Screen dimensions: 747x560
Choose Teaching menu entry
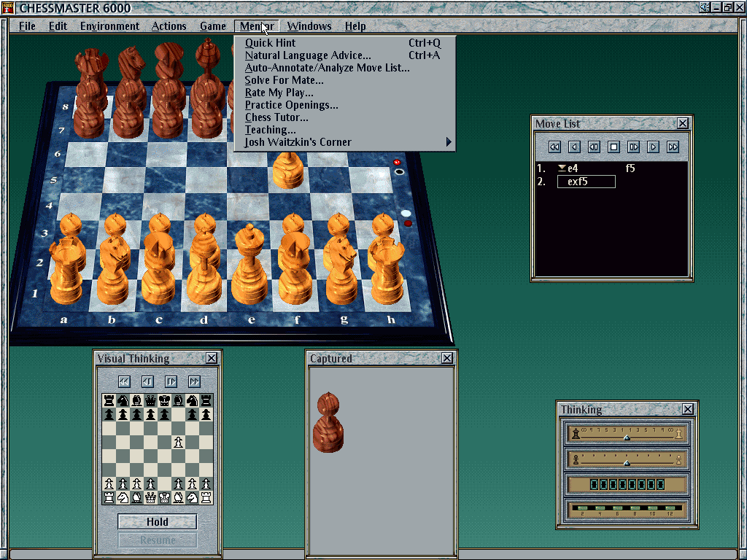pos(344,130)
